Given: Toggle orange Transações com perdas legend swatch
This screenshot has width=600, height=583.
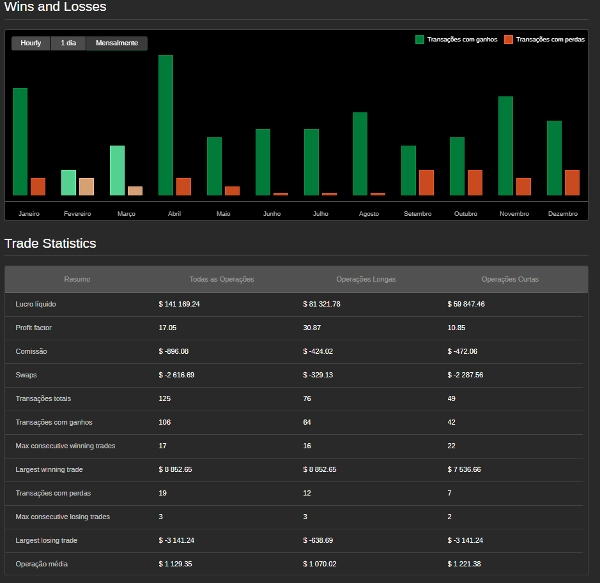Looking at the screenshot, I should click(508, 39).
